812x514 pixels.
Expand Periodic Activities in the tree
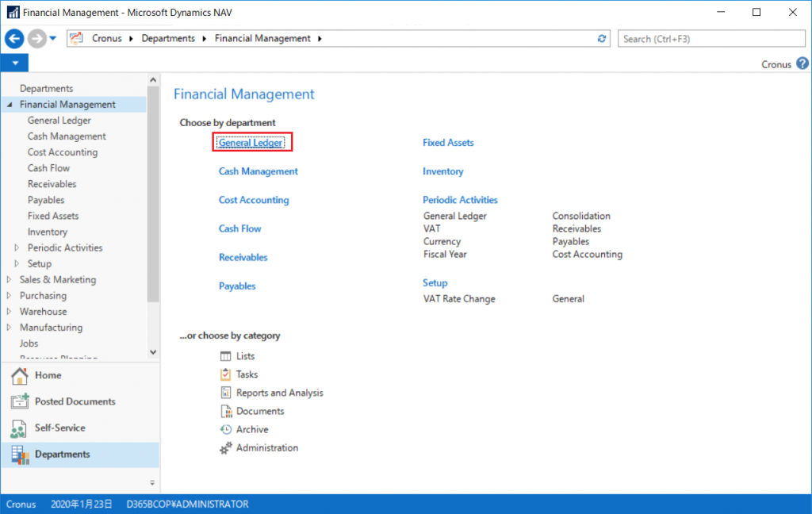17,248
